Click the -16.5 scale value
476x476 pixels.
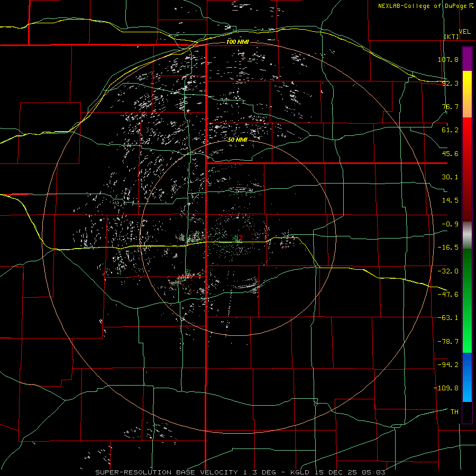448,248
